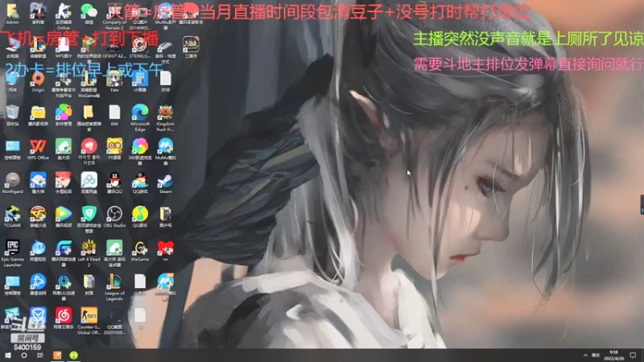This screenshot has width=644, height=362.
Task: Launch Microsoft Edge from the desktop
Action: click(140, 117)
